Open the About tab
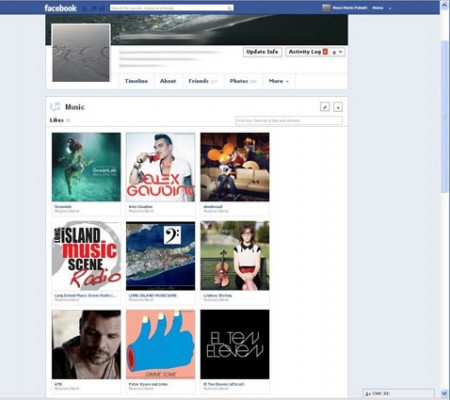450x400 pixels. pyautogui.click(x=168, y=81)
